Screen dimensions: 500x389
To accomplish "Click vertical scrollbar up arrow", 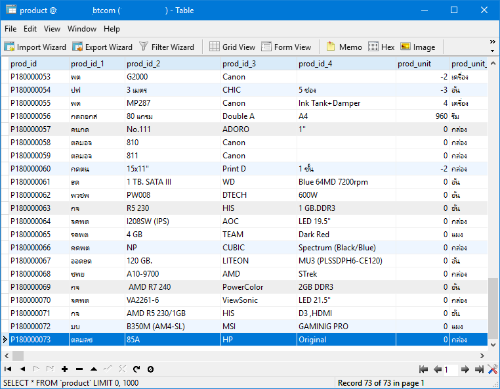I will (x=493, y=63).
